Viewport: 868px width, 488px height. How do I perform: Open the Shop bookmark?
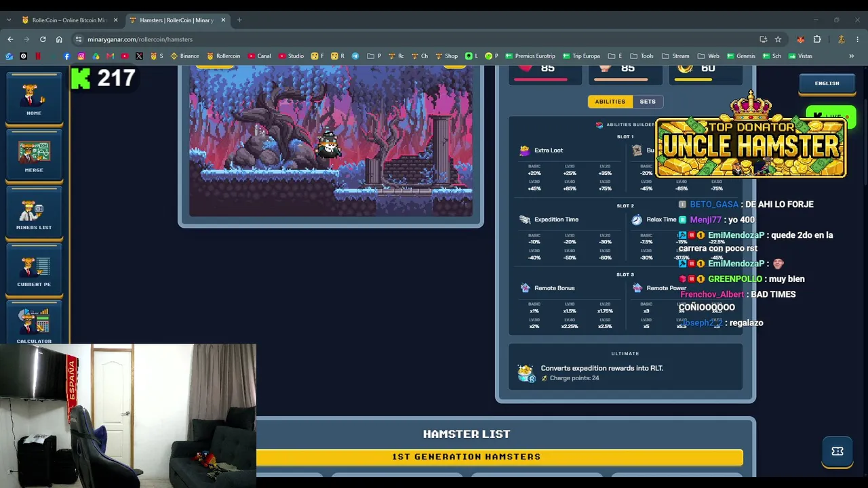click(x=446, y=56)
